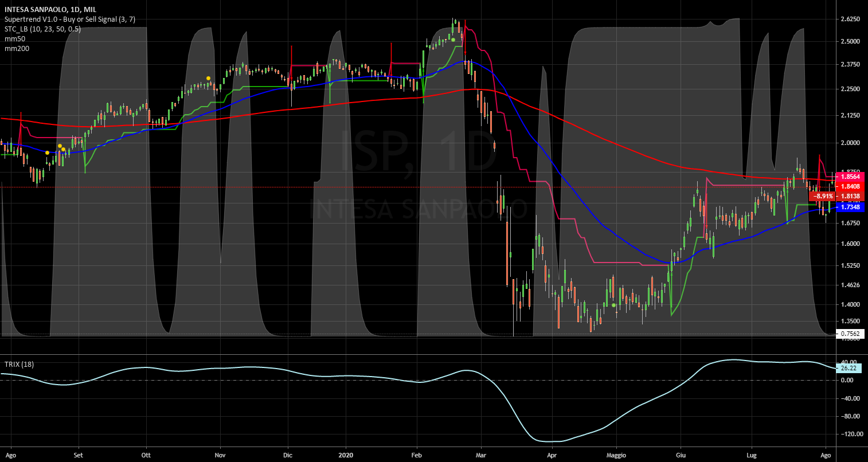Click the INTESA SANPAOLO, 1D, MIL chart title

[x=50, y=10]
